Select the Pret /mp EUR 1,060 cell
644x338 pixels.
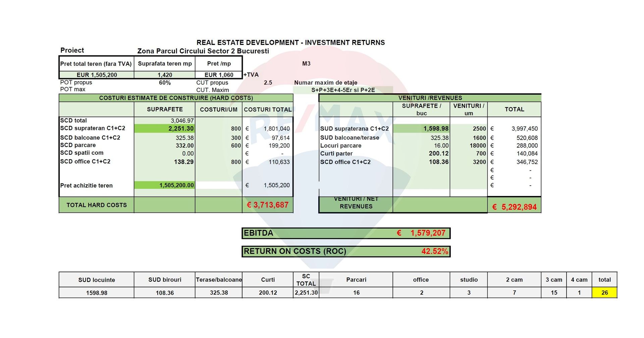(219, 75)
